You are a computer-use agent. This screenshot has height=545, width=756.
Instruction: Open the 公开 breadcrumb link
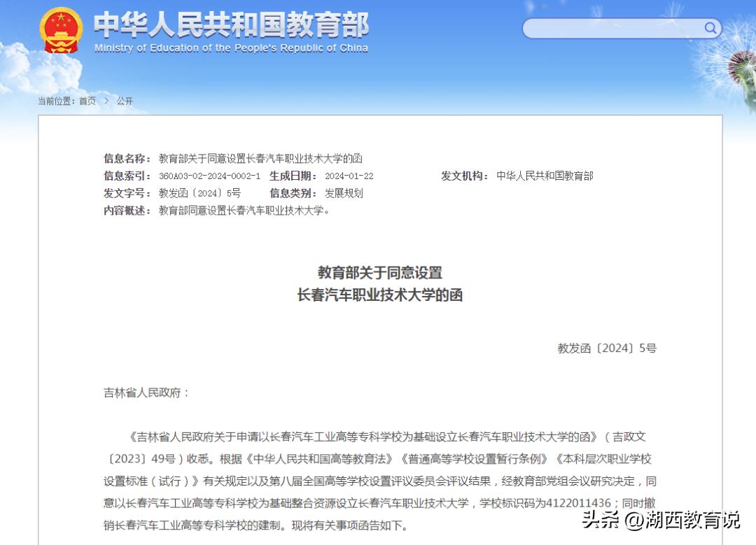click(x=124, y=101)
